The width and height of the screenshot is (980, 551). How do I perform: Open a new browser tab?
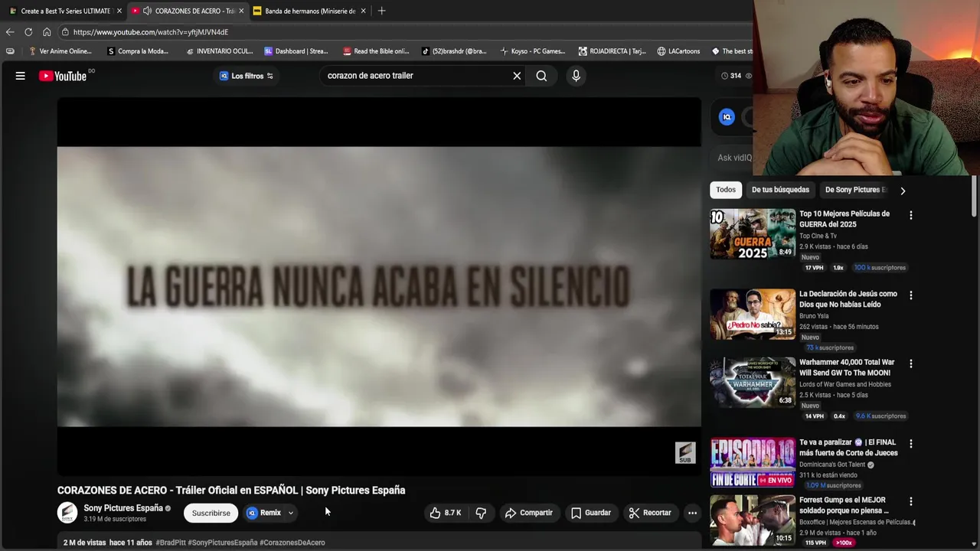tap(381, 11)
